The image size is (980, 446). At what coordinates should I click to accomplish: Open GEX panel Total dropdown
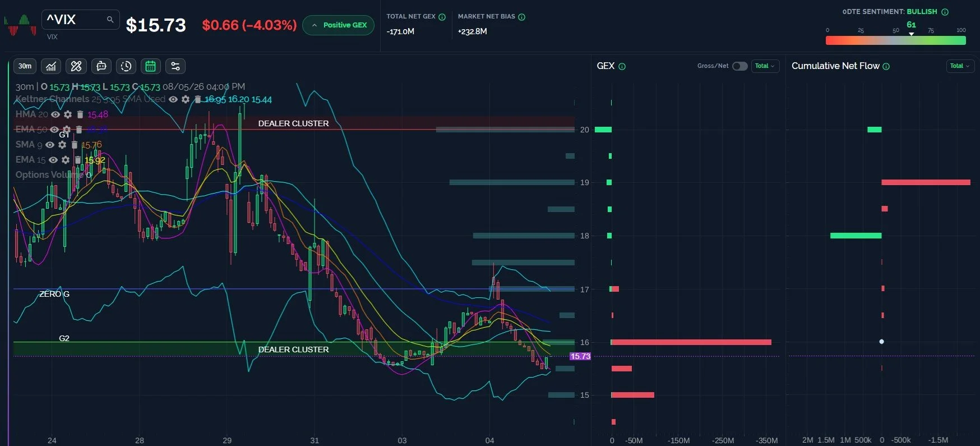point(765,66)
